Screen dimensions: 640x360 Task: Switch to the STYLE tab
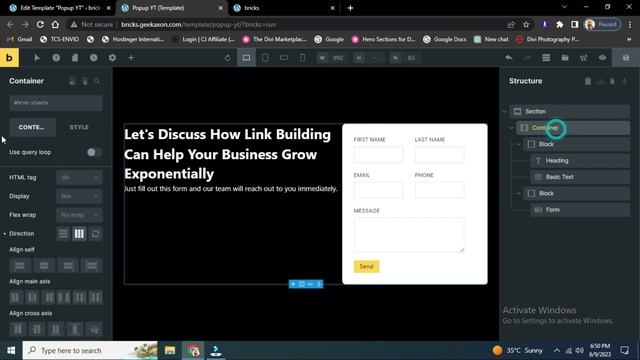79,127
